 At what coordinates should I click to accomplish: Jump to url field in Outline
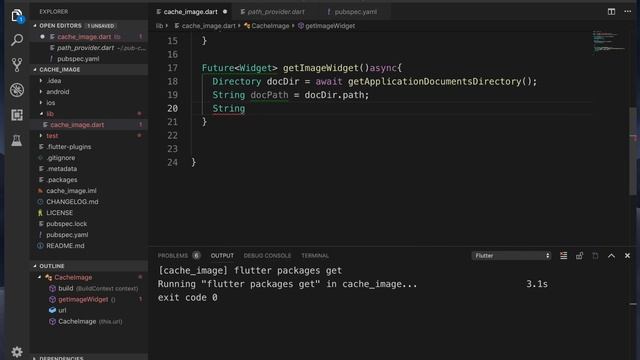coord(62,311)
